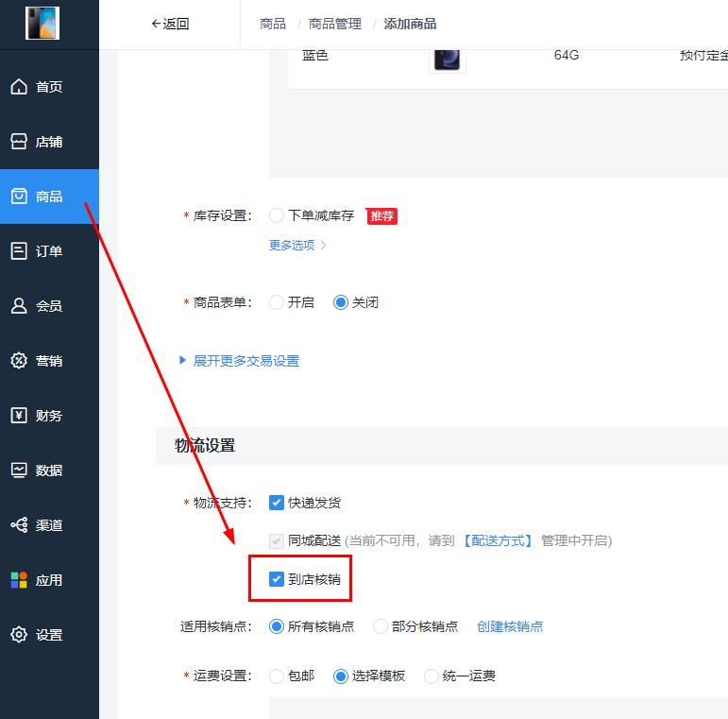
Task: Open the 订单 orders icon
Action: (19, 250)
